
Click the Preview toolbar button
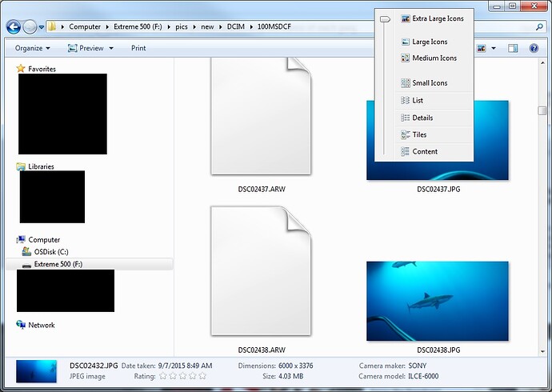tap(86, 48)
